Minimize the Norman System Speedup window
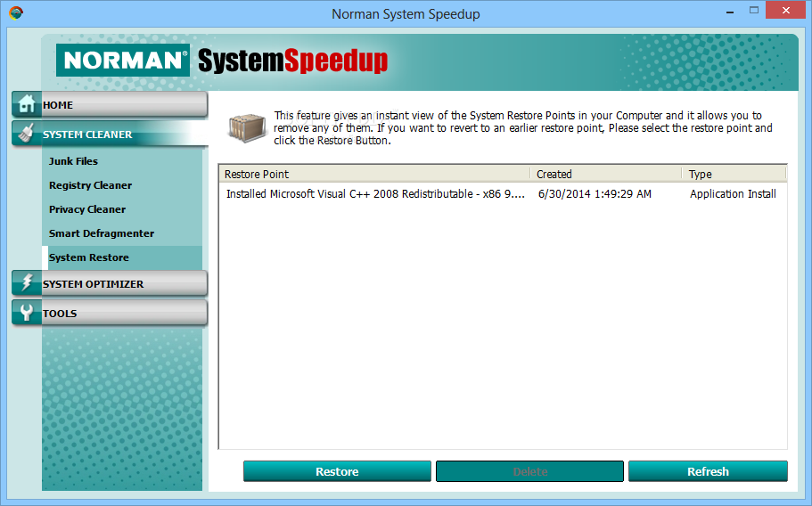This screenshot has width=812, height=506. coord(730,11)
